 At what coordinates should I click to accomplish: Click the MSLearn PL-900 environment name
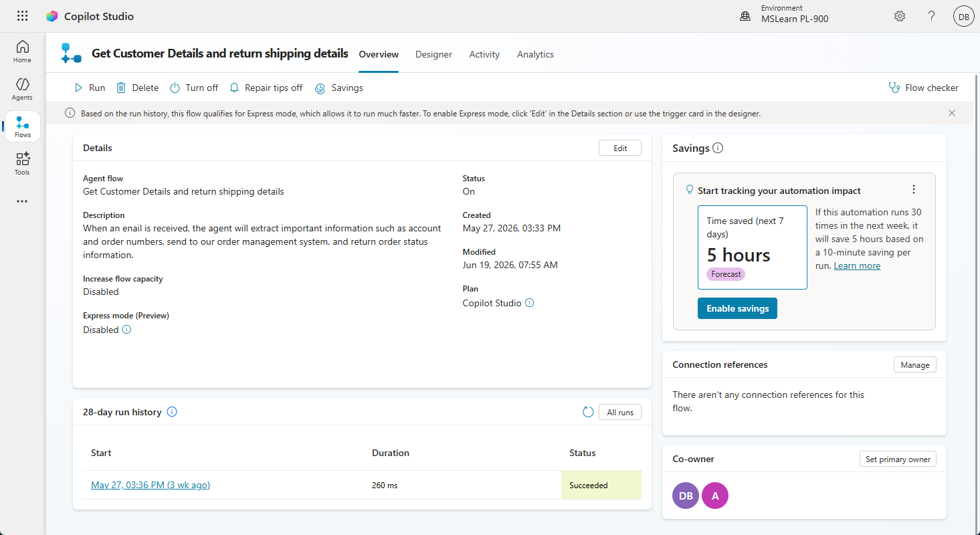[795, 19]
